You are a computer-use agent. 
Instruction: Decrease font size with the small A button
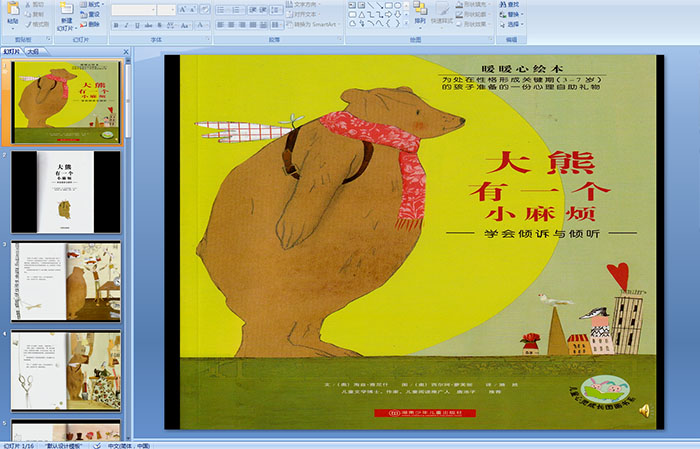pos(193,10)
